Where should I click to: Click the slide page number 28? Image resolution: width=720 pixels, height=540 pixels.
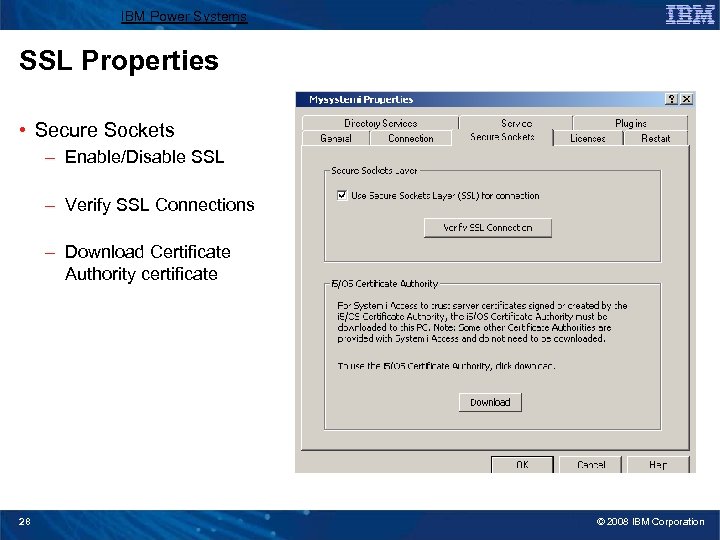25,522
